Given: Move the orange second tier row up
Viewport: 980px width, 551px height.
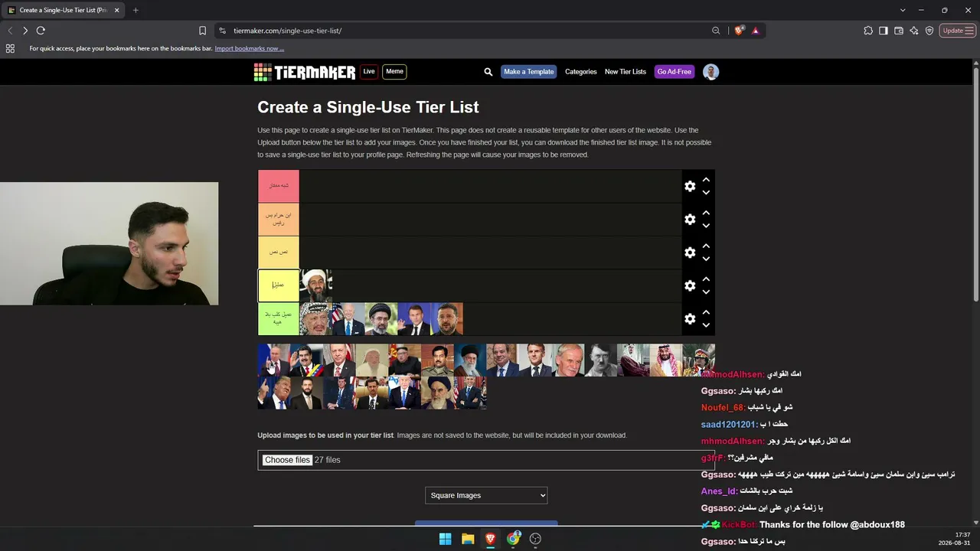Looking at the screenshot, I should (706, 213).
